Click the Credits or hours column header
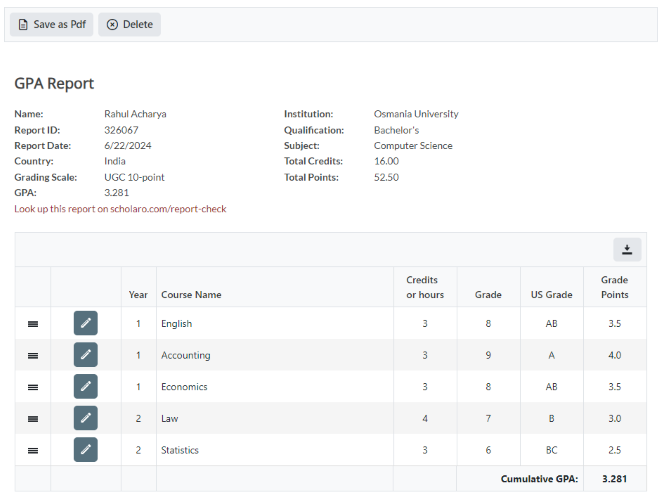Image resolution: width=662 pixels, height=500 pixels. coord(424,287)
